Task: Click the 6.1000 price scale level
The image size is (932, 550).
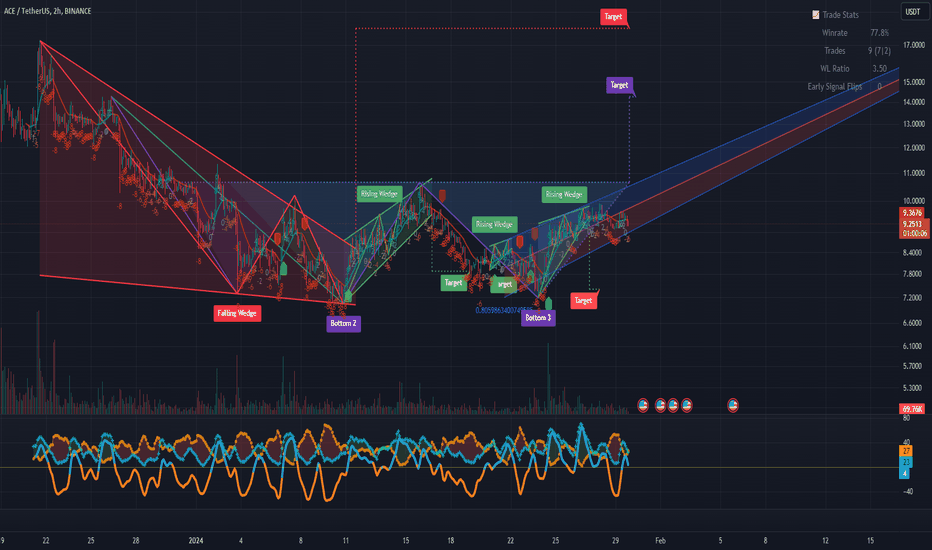Action: coord(912,346)
